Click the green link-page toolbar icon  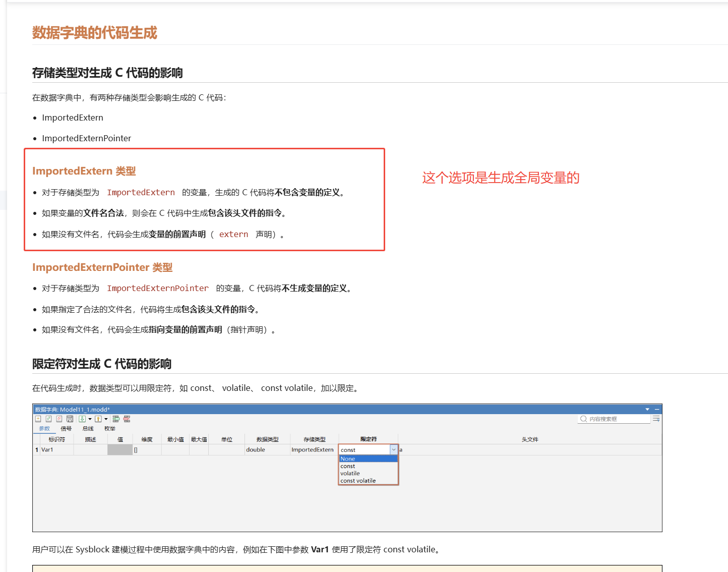[x=48, y=419]
